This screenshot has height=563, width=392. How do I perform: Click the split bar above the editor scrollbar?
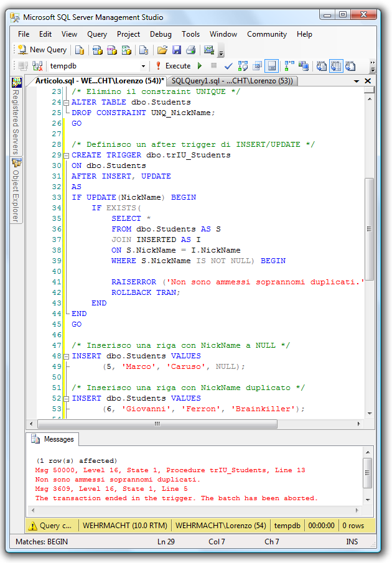click(x=369, y=90)
